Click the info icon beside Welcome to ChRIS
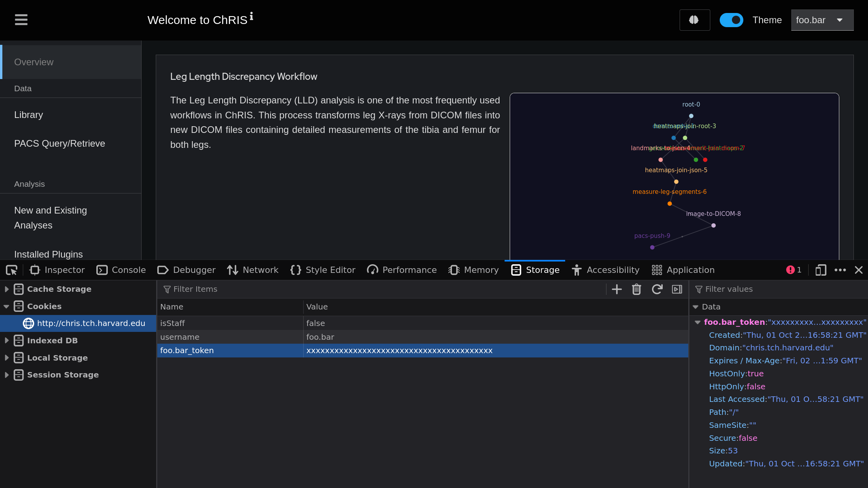Viewport: 868px width, 488px height. tap(251, 16)
